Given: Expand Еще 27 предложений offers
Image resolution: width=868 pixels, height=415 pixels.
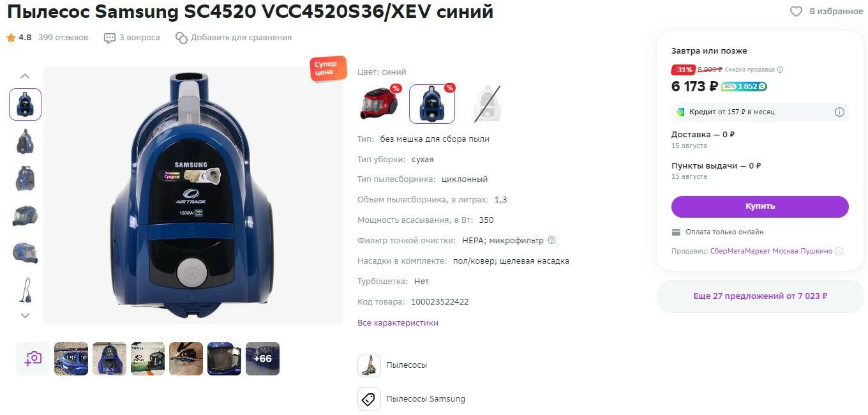Looking at the screenshot, I should [x=760, y=296].
